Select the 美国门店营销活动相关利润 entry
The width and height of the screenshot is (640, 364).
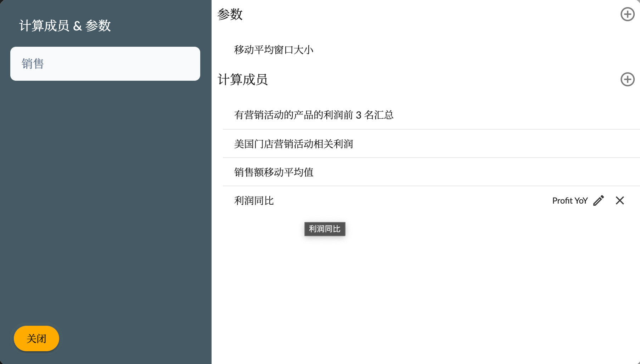point(293,144)
